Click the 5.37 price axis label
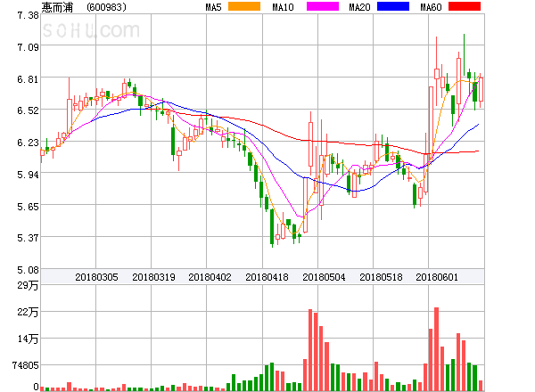 pyautogui.click(x=28, y=238)
